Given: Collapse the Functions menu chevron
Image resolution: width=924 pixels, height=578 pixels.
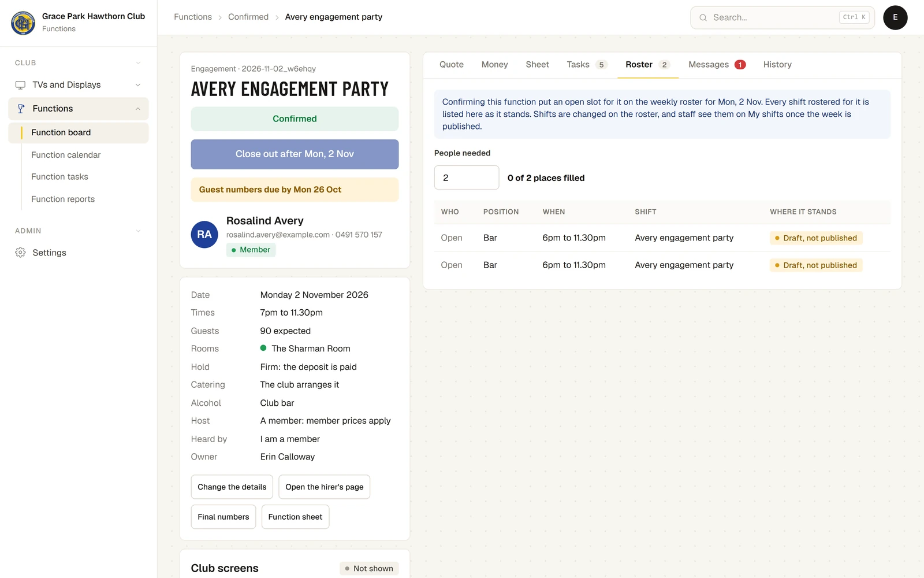Looking at the screenshot, I should coord(138,109).
